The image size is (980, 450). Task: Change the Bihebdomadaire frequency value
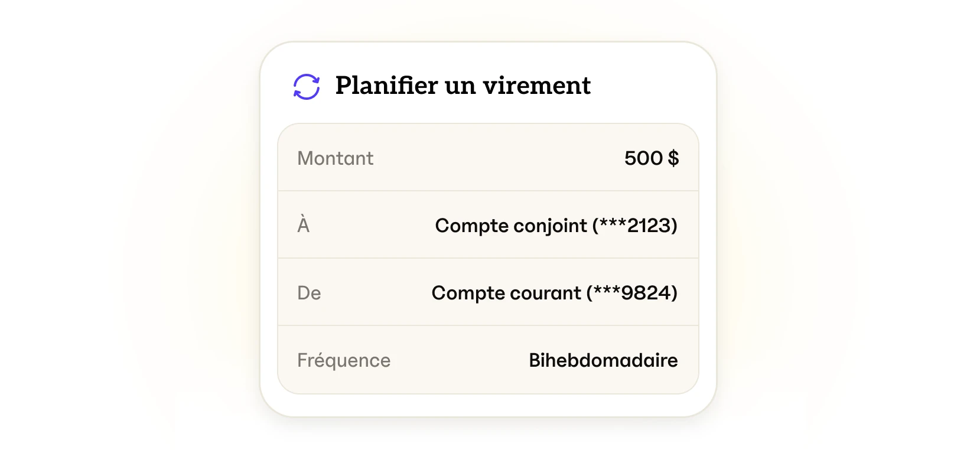pos(603,360)
